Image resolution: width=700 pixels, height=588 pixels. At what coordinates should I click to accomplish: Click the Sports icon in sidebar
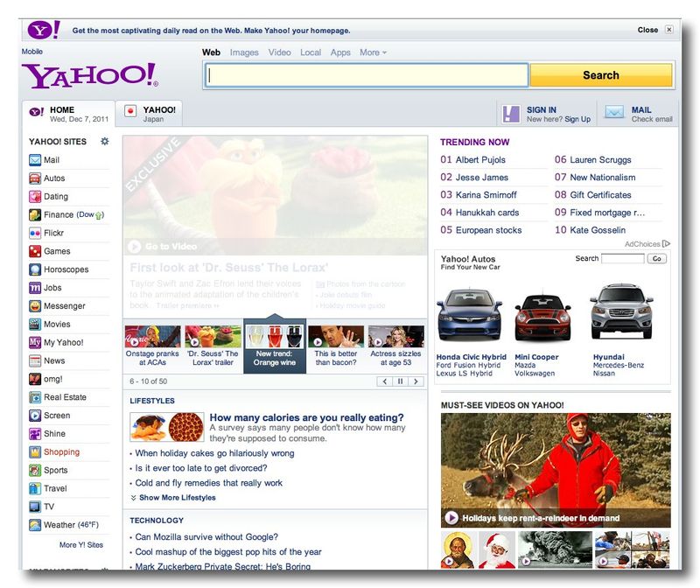[35, 470]
